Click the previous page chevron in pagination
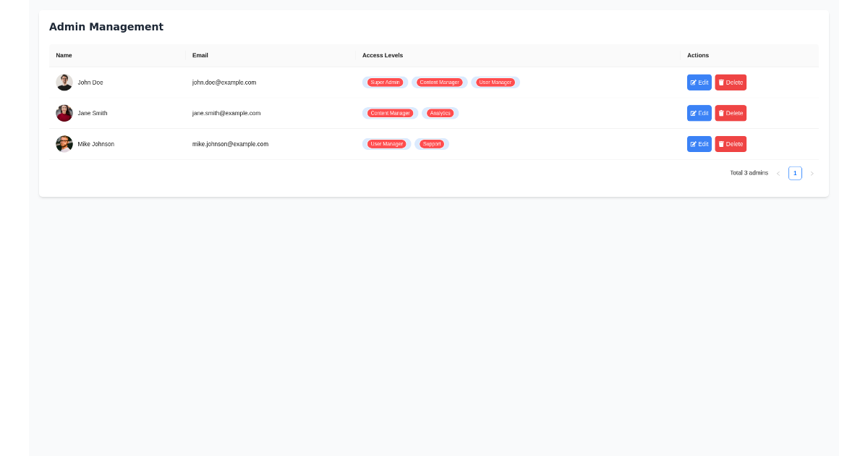 tap(778, 173)
